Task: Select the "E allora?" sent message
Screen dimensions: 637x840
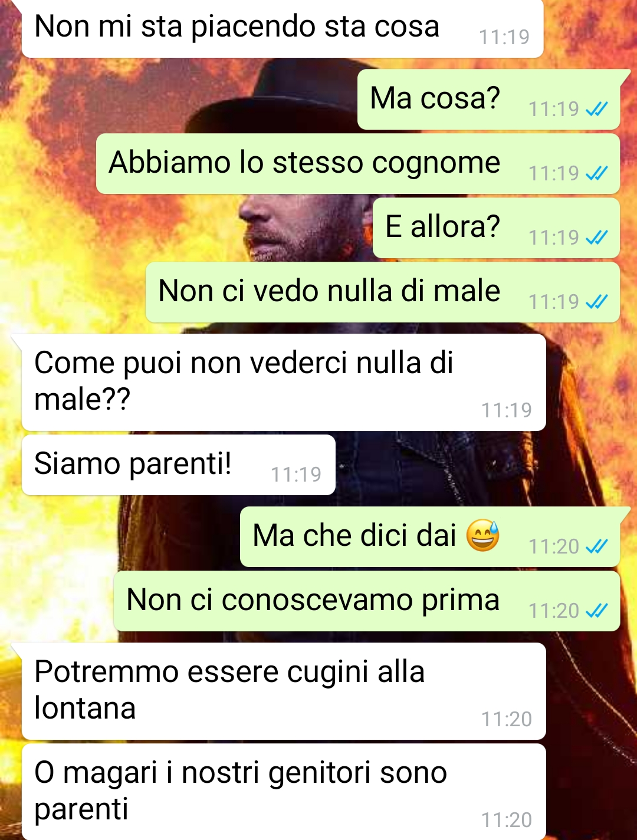Action: pyautogui.click(x=496, y=228)
